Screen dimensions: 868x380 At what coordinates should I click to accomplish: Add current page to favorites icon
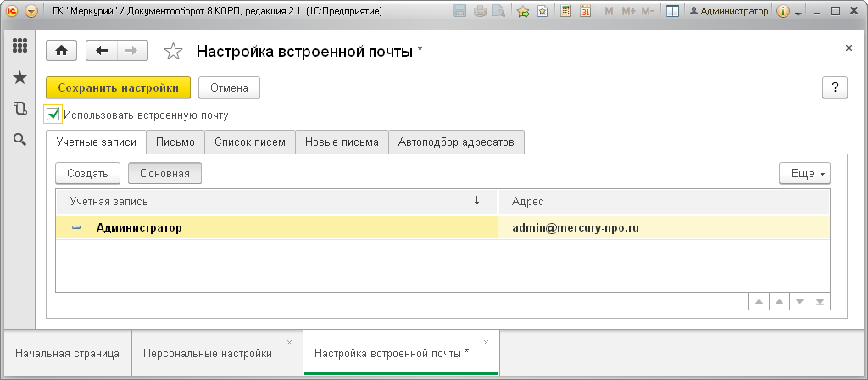[523, 11]
